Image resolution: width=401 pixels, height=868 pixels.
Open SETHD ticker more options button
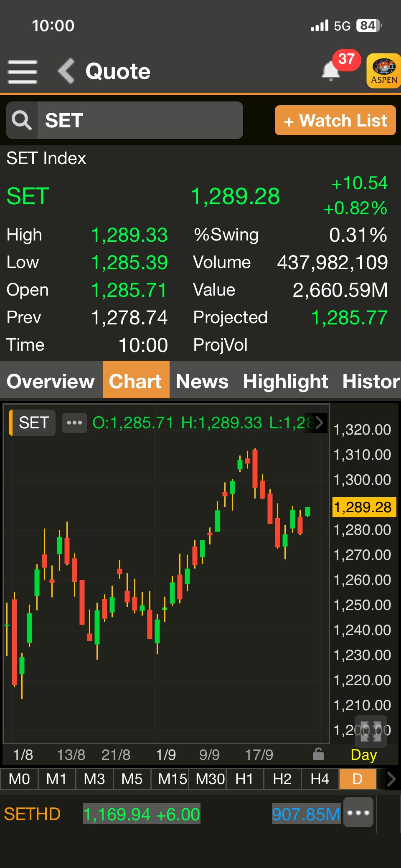pyautogui.click(x=358, y=812)
